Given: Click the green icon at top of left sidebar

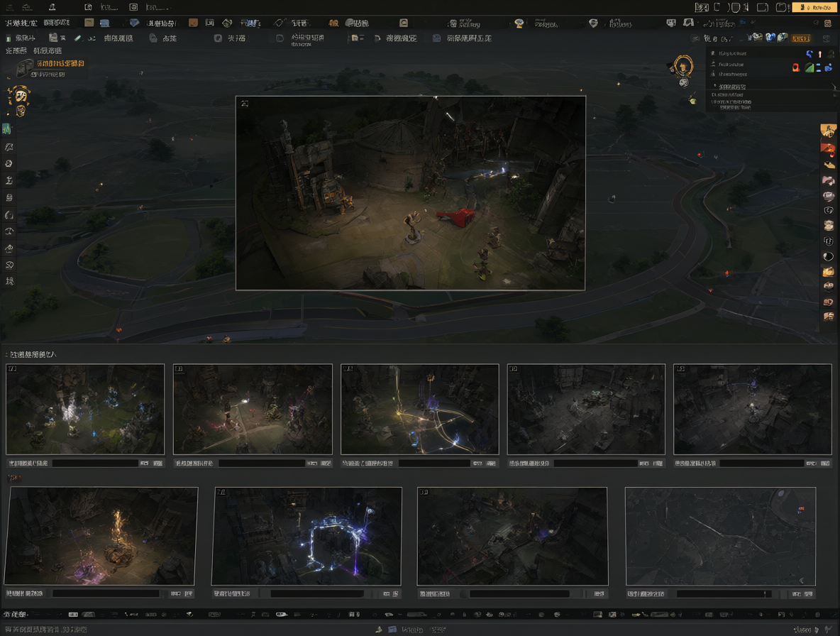Looking at the screenshot, I should (x=7, y=129).
